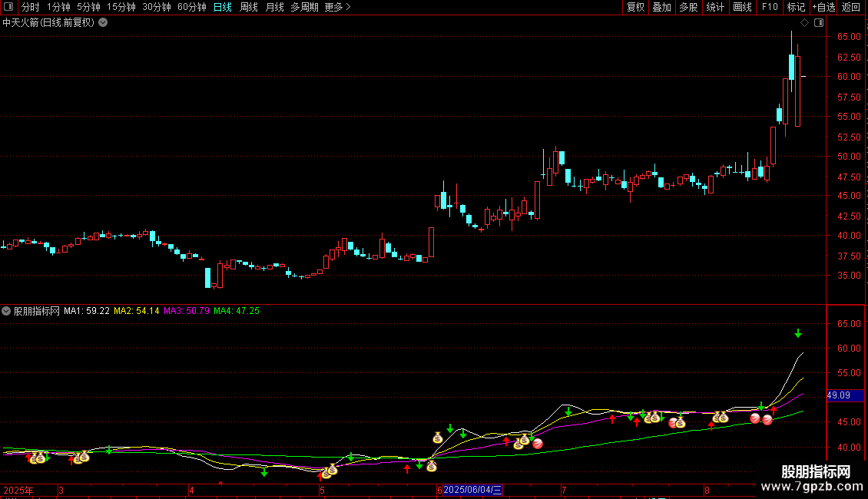868x499 pixels.
Task: Open the 统计 statistics tool
Action: pos(715,7)
